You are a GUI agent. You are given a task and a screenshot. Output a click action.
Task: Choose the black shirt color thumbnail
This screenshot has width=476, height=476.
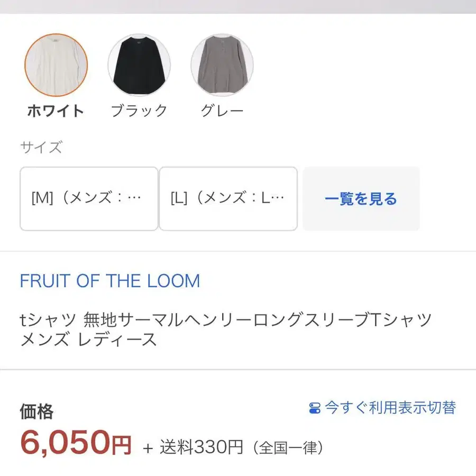click(x=139, y=65)
